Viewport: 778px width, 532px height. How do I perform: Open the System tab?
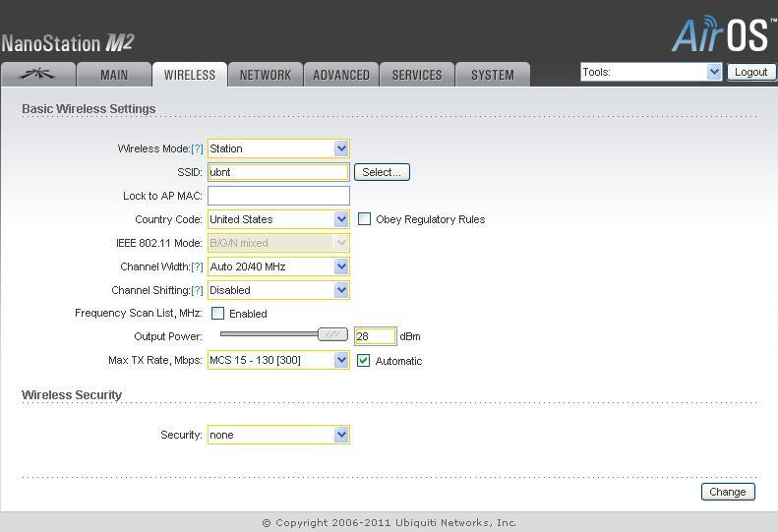click(x=492, y=75)
